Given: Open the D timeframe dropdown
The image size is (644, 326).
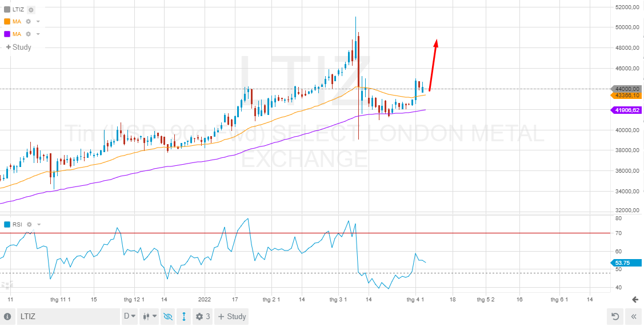Looking at the screenshot, I should 130,316.
